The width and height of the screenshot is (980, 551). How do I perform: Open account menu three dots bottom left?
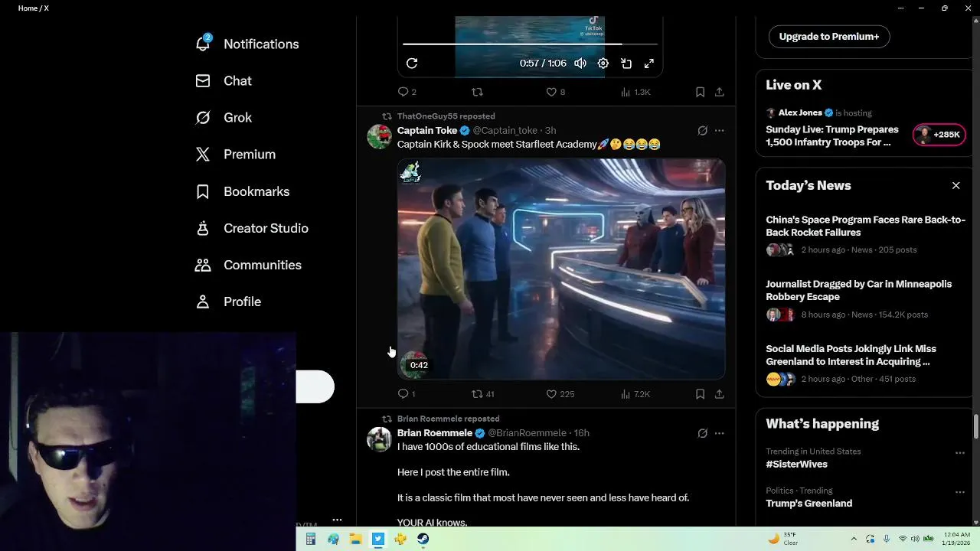click(337, 520)
